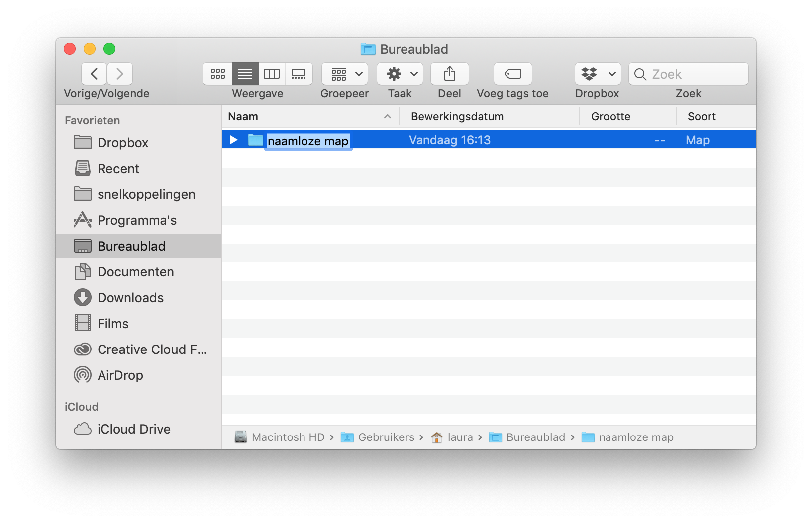812x523 pixels.
Task: Switch to gallery view in Weergave
Action: [299, 73]
